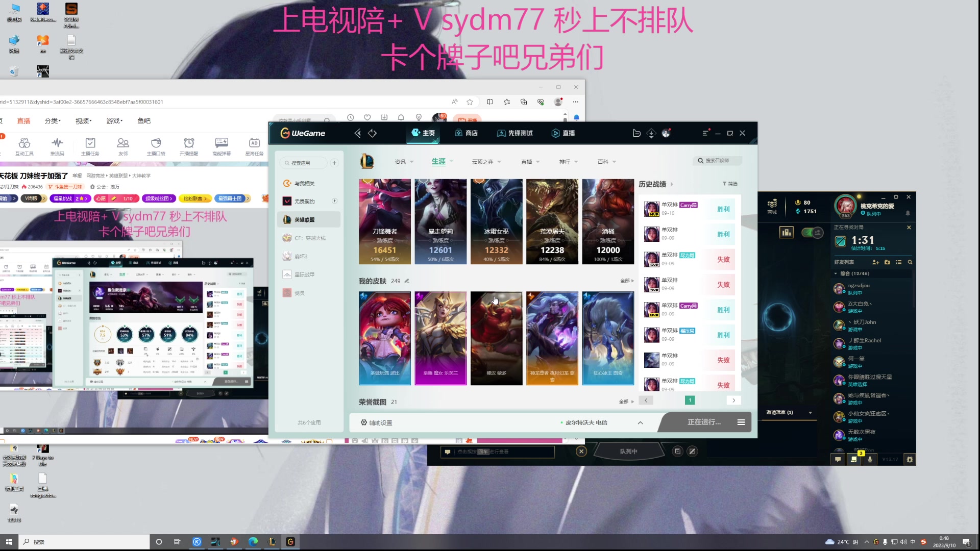Open CF:穿越火线 from the WeGame sidebar
Viewport: 980px width, 551px height.
point(309,238)
